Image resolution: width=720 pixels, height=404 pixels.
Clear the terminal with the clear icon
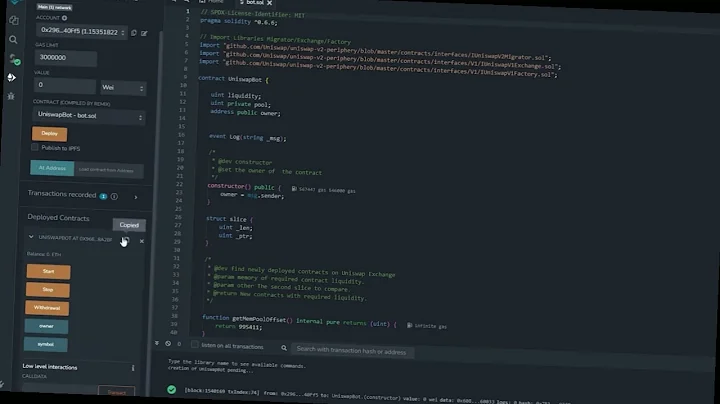[x=168, y=343]
